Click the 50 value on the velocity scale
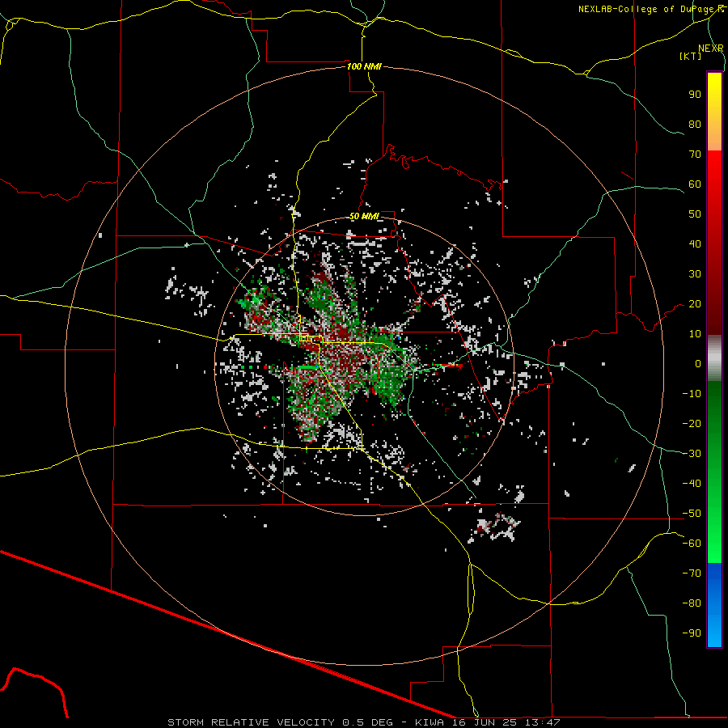Screen dimensions: 728x728 tap(695, 214)
